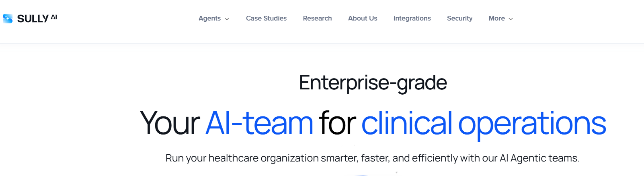The width and height of the screenshot is (644, 176).
Task: Click the word healthcare in the subtitle
Action: pos(233,158)
